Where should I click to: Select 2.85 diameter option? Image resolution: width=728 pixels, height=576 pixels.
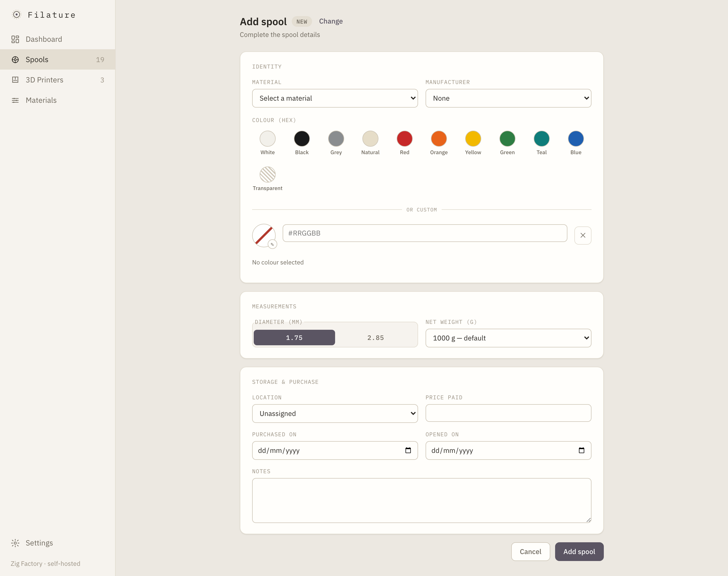(376, 338)
